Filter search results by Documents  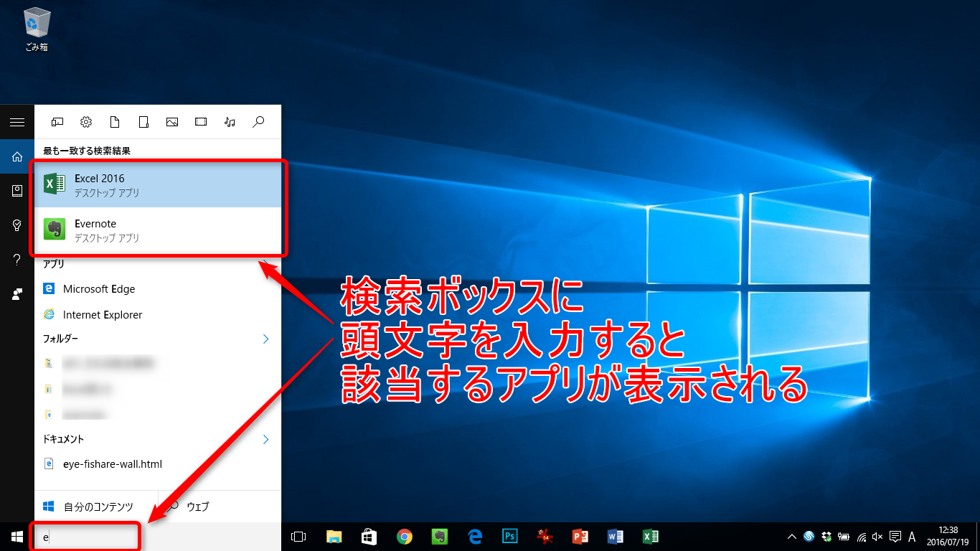tap(115, 122)
